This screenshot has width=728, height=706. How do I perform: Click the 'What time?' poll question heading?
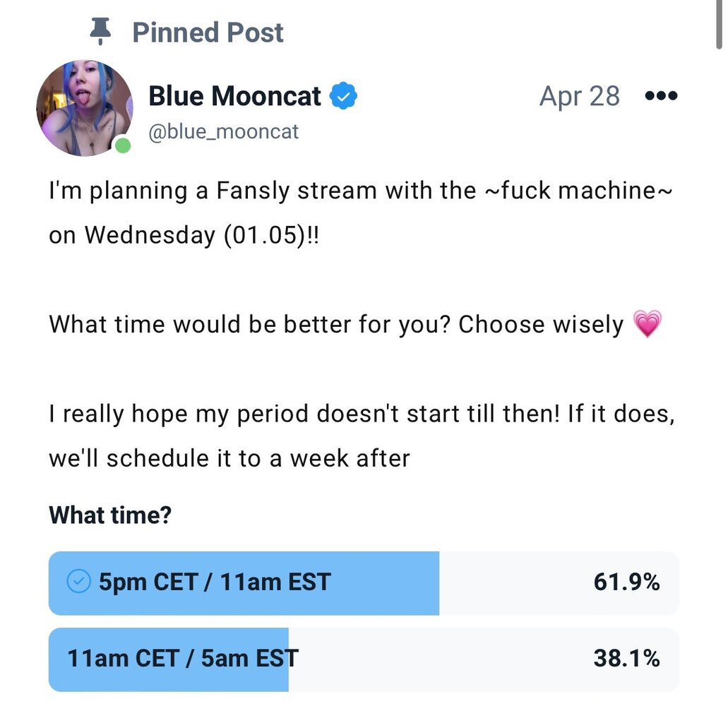pos(109,515)
